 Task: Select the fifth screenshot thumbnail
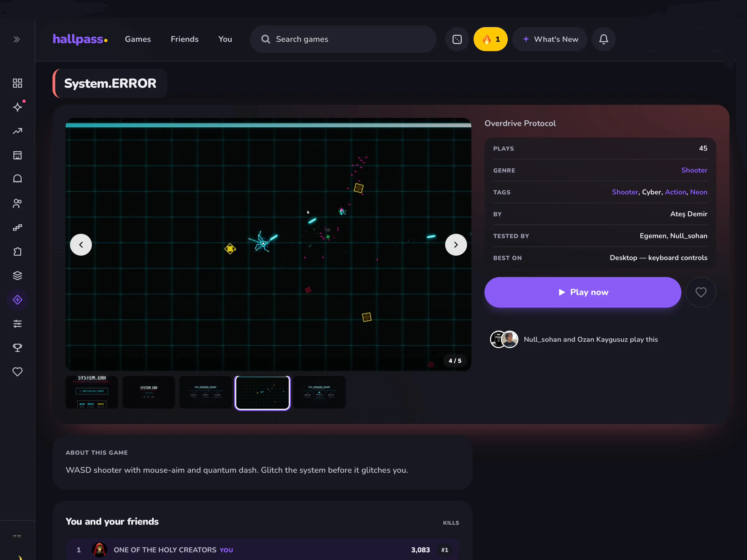pyautogui.click(x=319, y=392)
